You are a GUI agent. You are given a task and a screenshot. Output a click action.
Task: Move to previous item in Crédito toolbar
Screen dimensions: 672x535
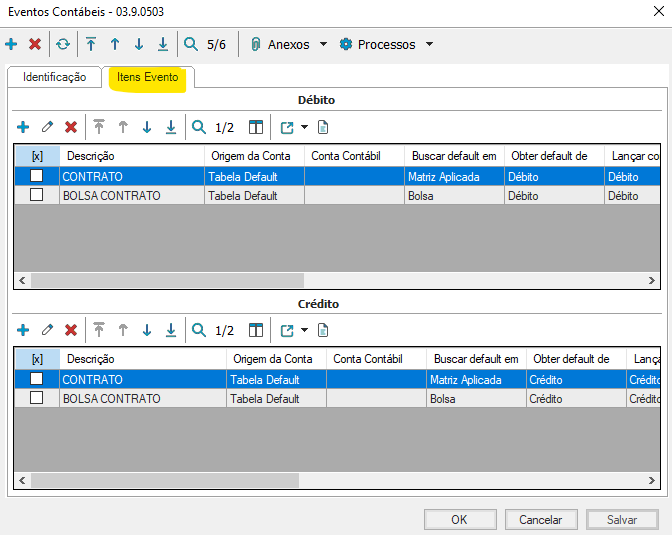pyautogui.click(x=123, y=330)
